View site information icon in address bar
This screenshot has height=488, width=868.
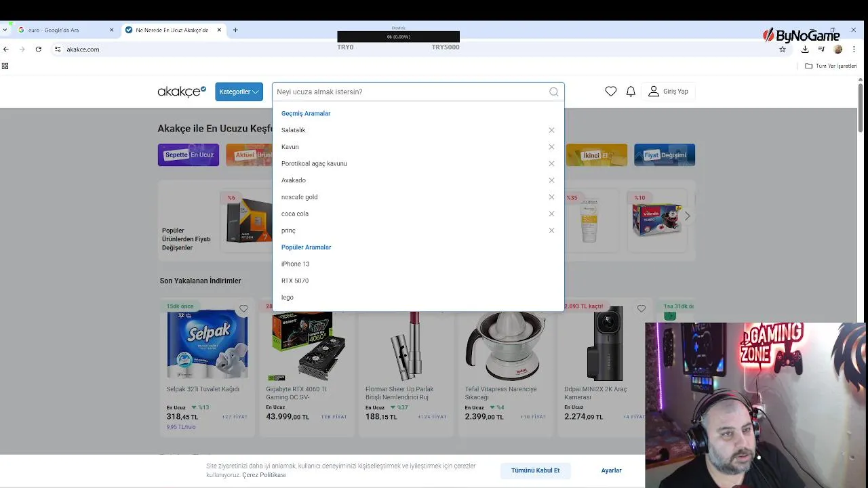pyautogui.click(x=58, y=49)
